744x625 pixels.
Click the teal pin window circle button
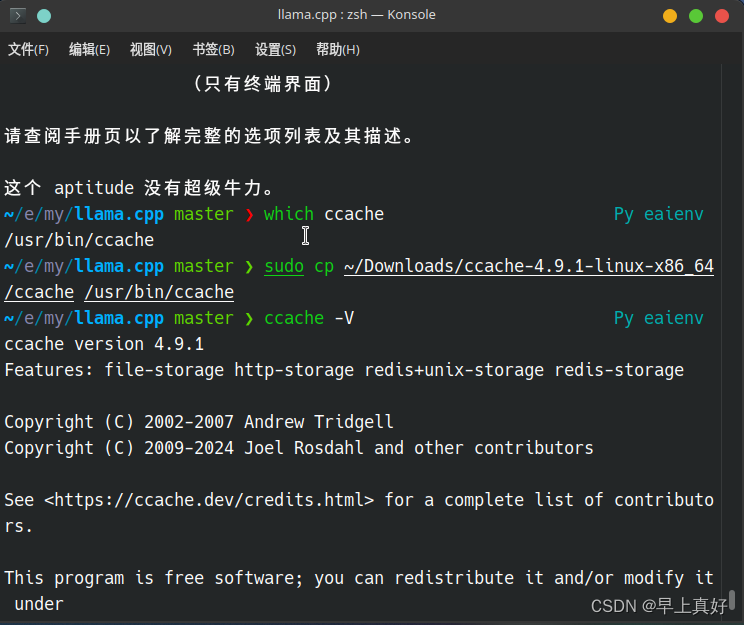[x=44, y=16]
